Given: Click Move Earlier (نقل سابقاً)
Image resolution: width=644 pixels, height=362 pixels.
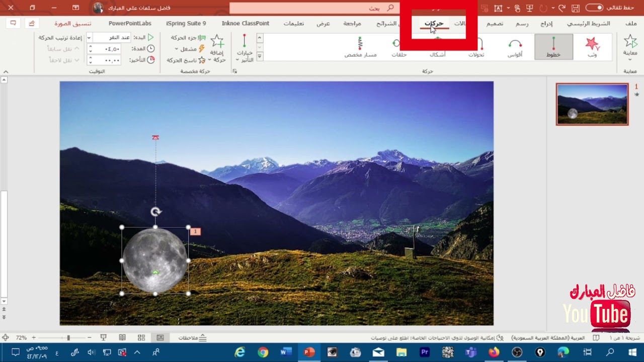Looking at the screenshot, I should [63, 49].
